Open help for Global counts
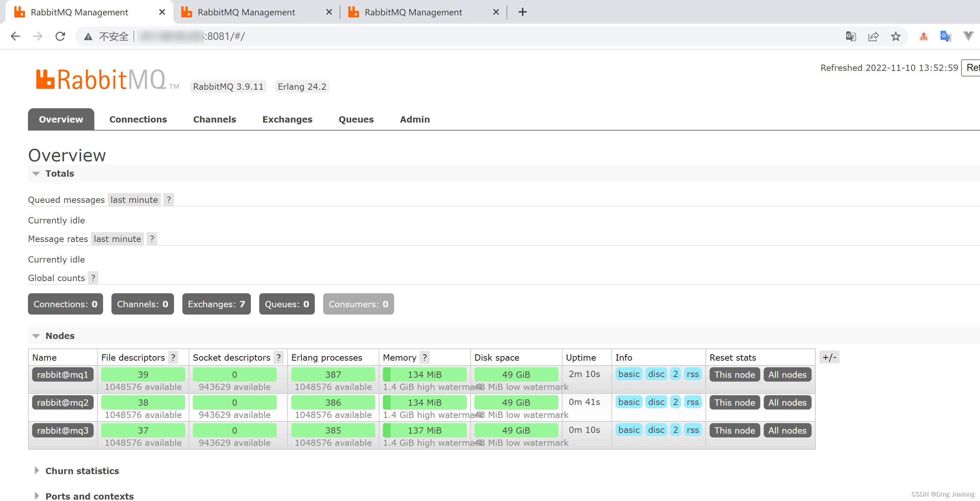980x501 pixels. (93, 278)
